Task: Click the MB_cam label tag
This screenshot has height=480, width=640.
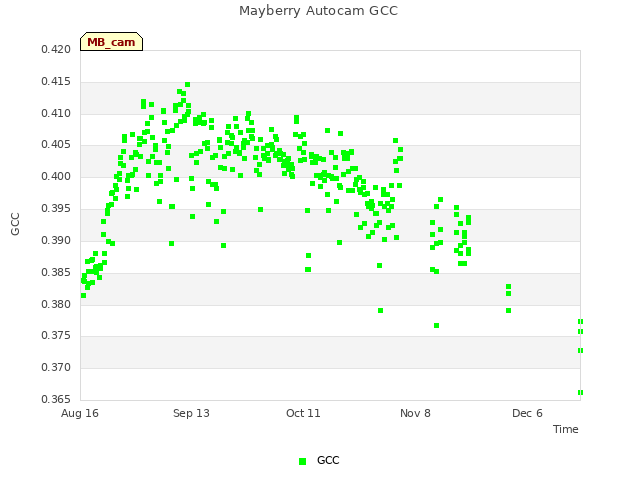Action: click(111, 42)
